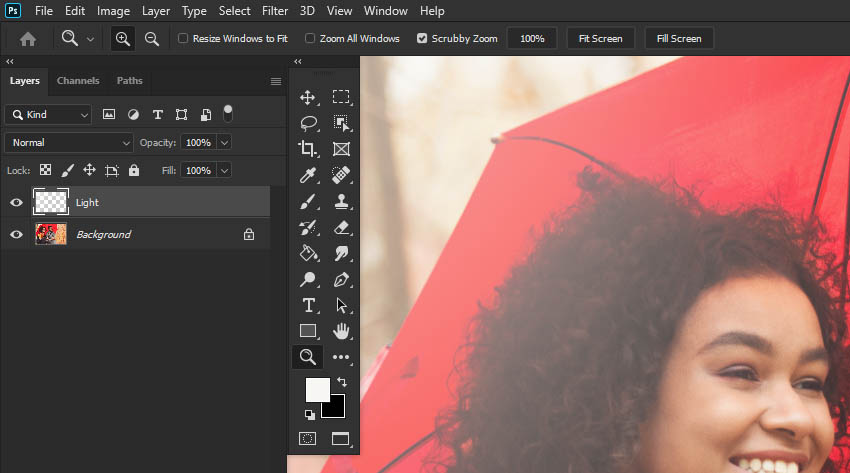850x473 pixels.
Task: Filter for adjustment layers
Action: pos(133,114)
